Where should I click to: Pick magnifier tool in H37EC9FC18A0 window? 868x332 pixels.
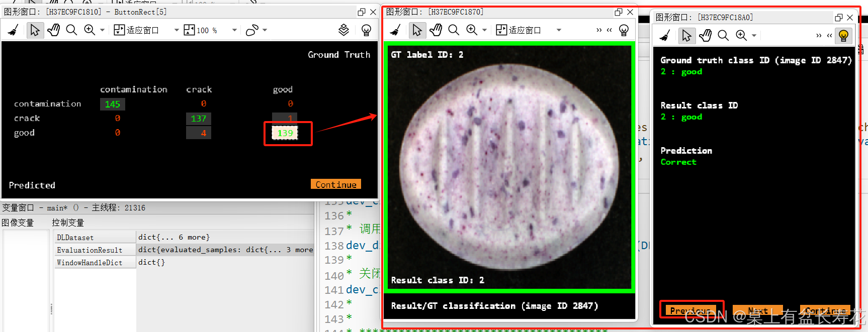click(x=723, y=36)
